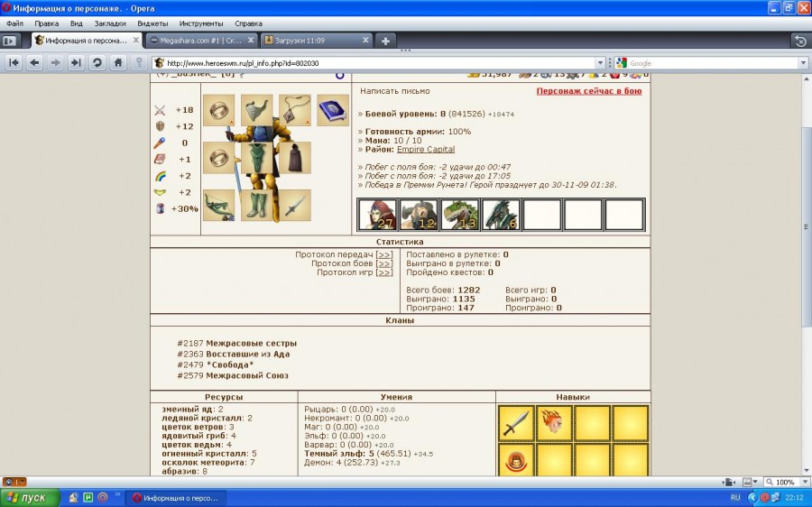Click the sword skill icon in Навыки
Screen dimensions: 812x507
516,423
